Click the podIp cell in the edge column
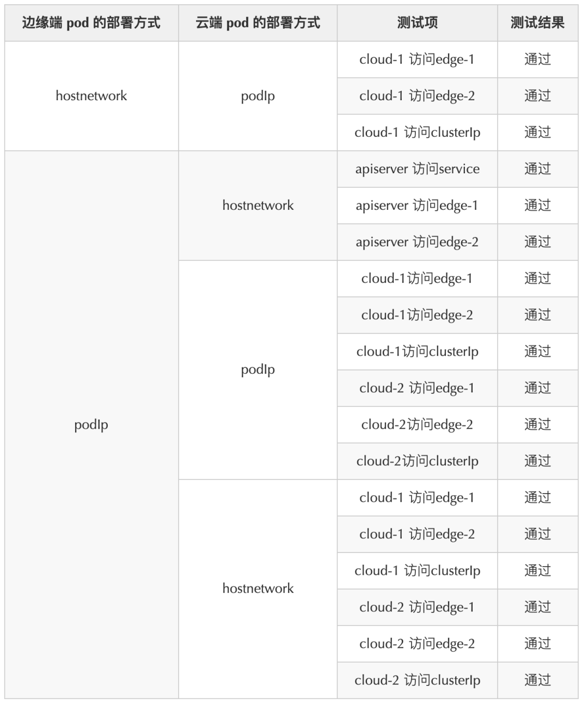The image size is (588, 705). click(x=91, y=425)
